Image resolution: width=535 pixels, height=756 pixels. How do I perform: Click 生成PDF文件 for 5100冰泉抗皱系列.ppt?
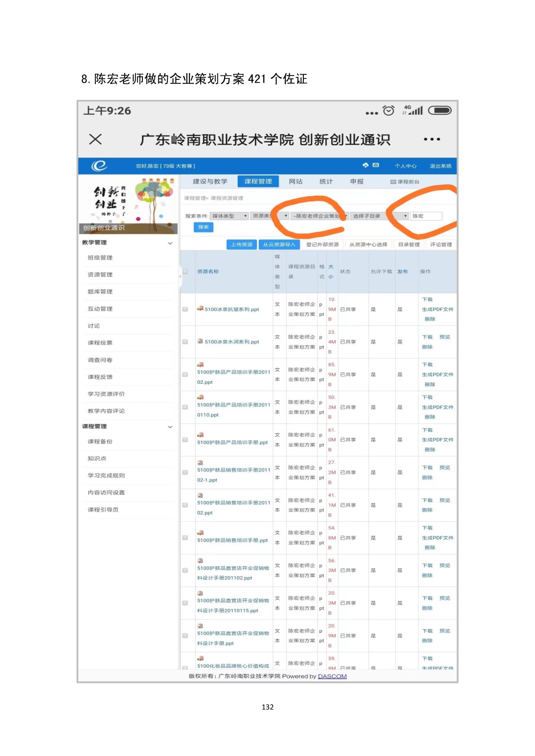point(437,309)
